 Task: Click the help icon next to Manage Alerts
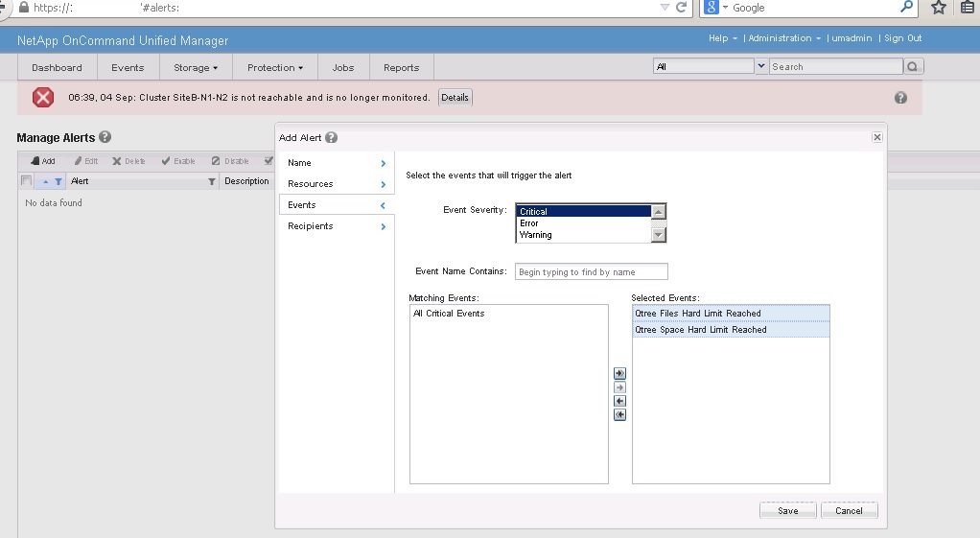tap(105, 137)
